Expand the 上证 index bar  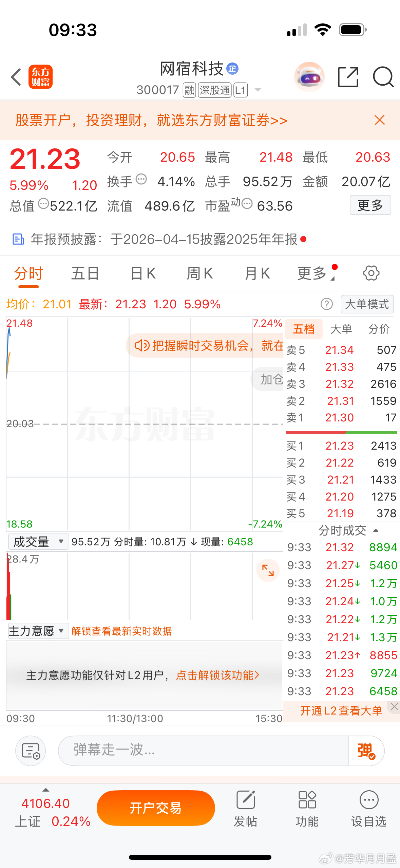46,790
